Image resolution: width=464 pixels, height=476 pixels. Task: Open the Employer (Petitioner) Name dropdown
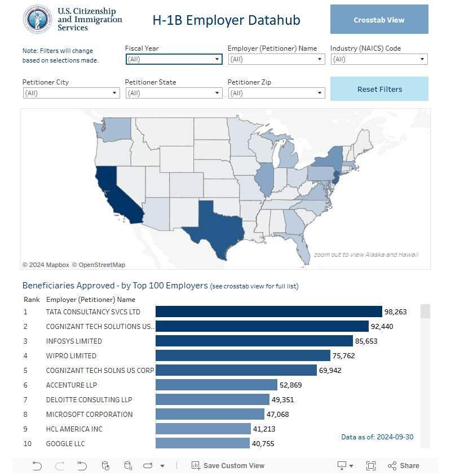pyautogui.click(x=319, y=59)
